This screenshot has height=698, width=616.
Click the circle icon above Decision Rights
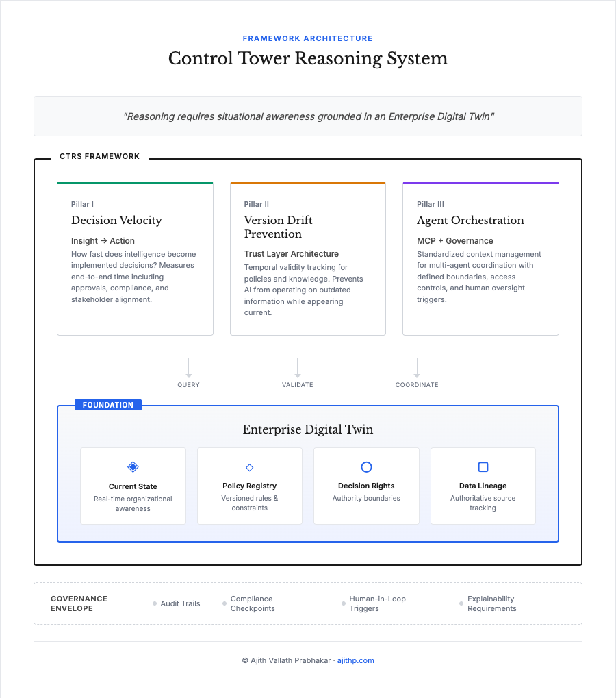[366, 466]
